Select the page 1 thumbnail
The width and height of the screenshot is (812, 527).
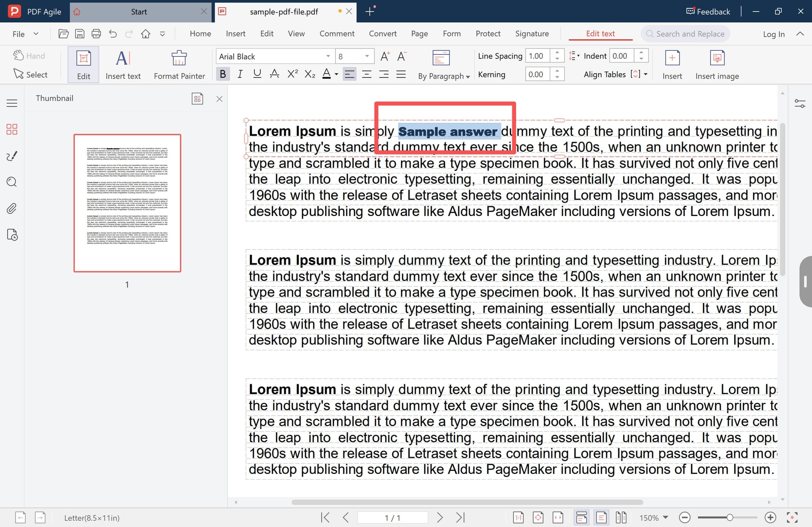(x=127, y=203)
